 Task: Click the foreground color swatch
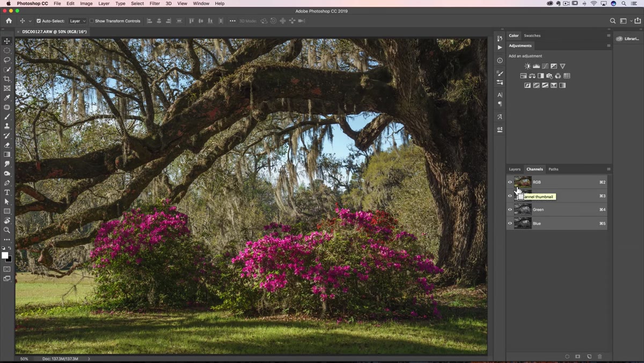tap(5, 255)
